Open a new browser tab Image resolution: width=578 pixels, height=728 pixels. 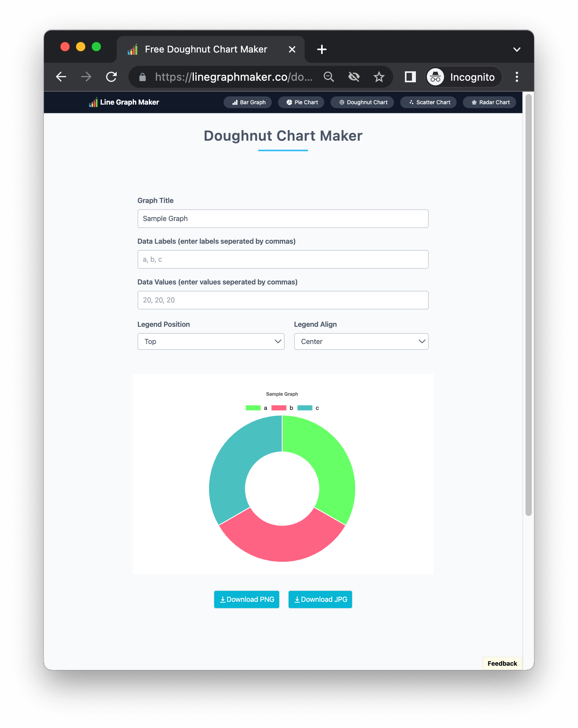[322, 49]
